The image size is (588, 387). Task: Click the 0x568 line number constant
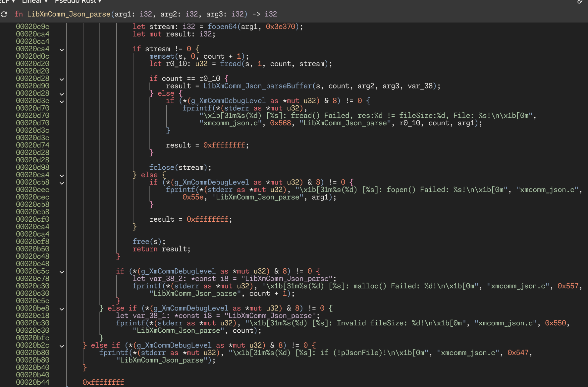pos(280,123)
